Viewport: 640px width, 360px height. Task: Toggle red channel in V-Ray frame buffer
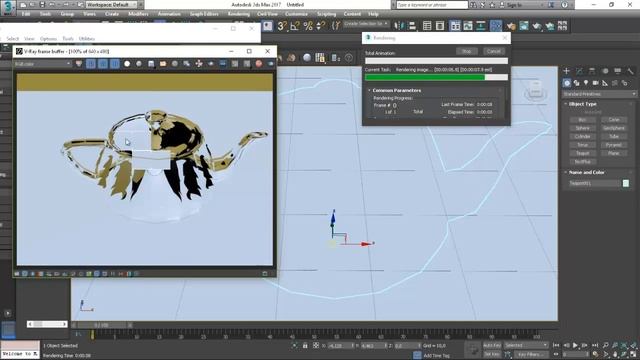click(x=91, y=64)
